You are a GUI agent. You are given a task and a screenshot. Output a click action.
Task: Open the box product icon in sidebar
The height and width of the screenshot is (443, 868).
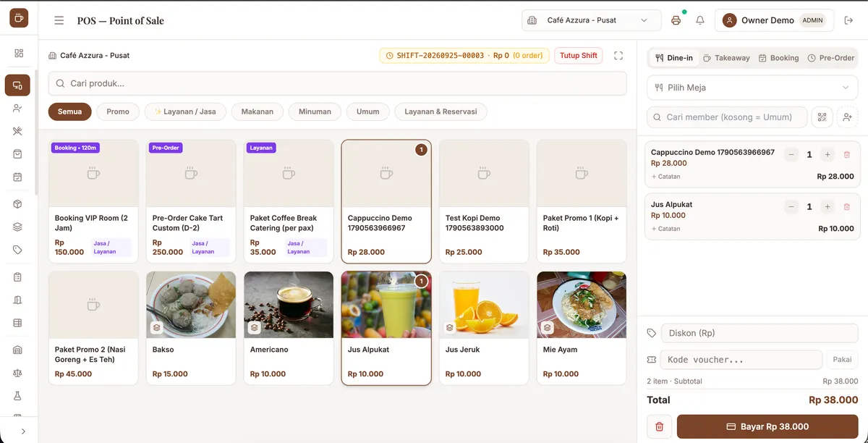point(17,204)
